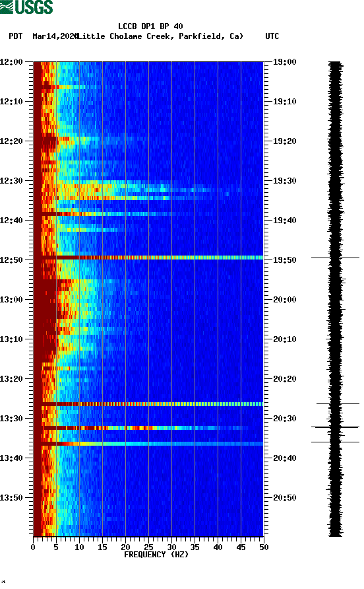This screenshot has height=589, width=364.
Task: Click the '12:50' PDT time label
Action: coord(11,260)
